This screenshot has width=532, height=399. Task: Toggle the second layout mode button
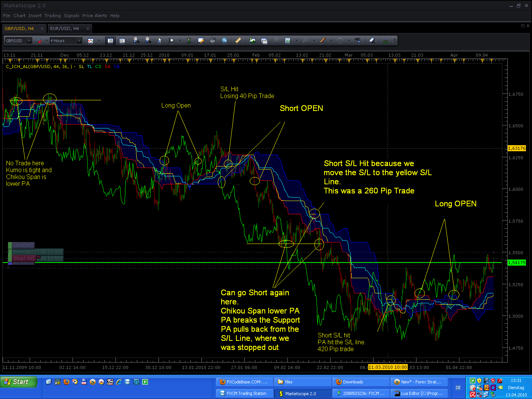tap(122, 41)
